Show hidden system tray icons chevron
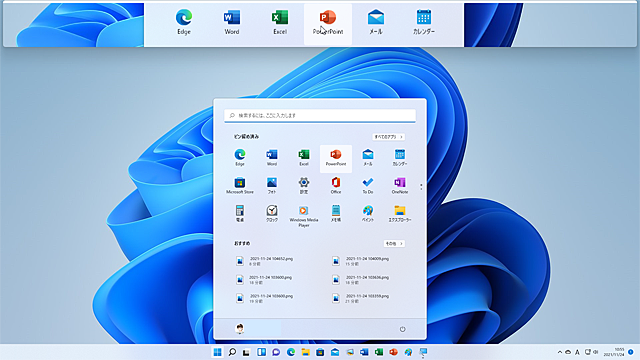The image size is (640, 360). [x=560, y=352]
